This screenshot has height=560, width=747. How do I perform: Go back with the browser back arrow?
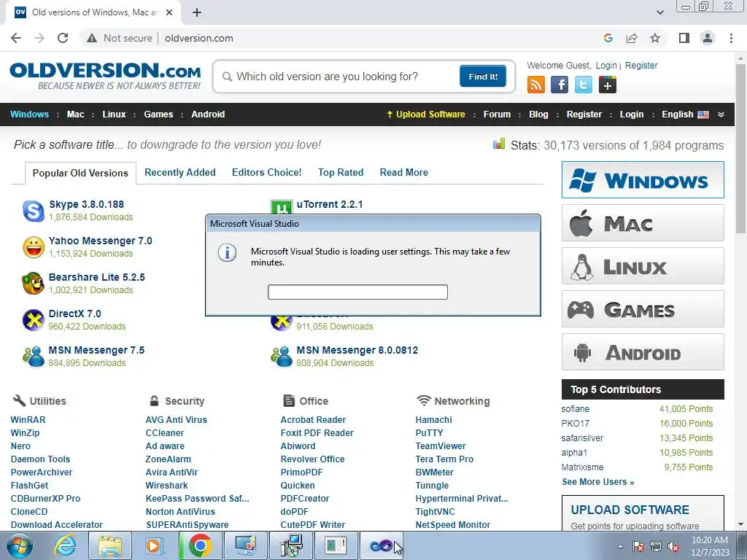pos(16,38)
